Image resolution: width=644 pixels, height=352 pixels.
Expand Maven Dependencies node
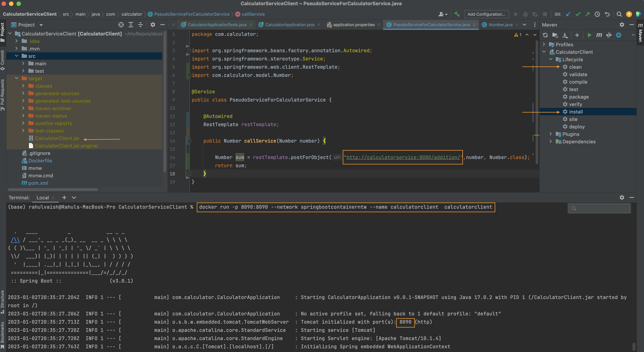point(551,141)
